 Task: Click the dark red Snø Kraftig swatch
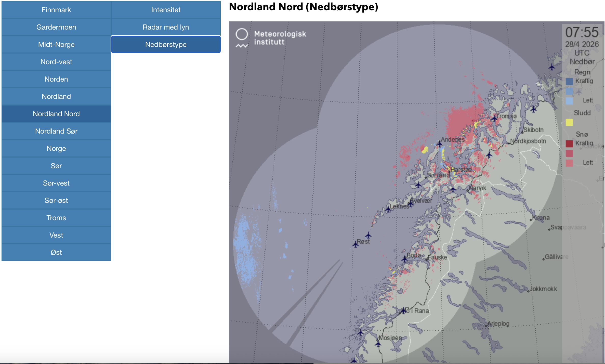click(569, 144)
